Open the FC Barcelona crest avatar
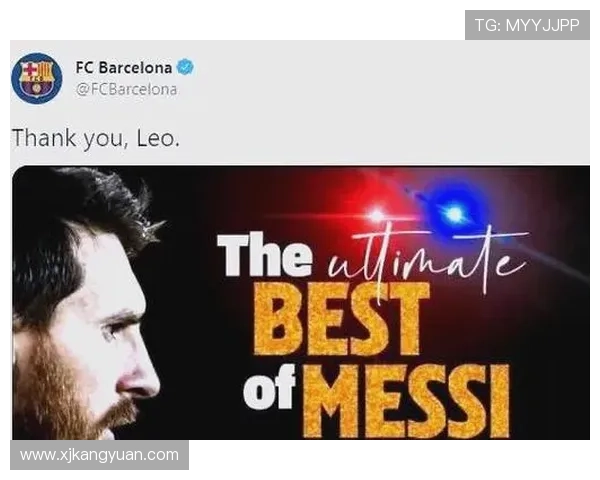The image size is (600, 480). [37, 78]
